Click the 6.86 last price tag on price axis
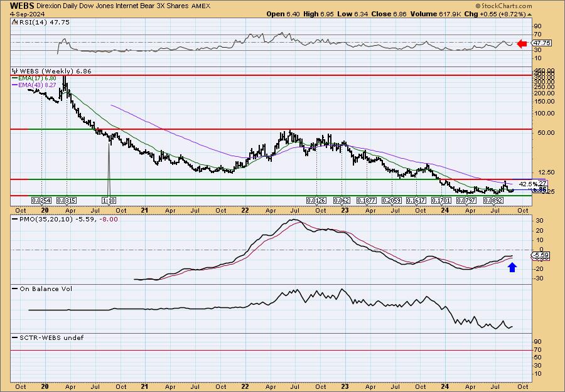This screenshot has width=565, height=392. [x=540, y=189]
